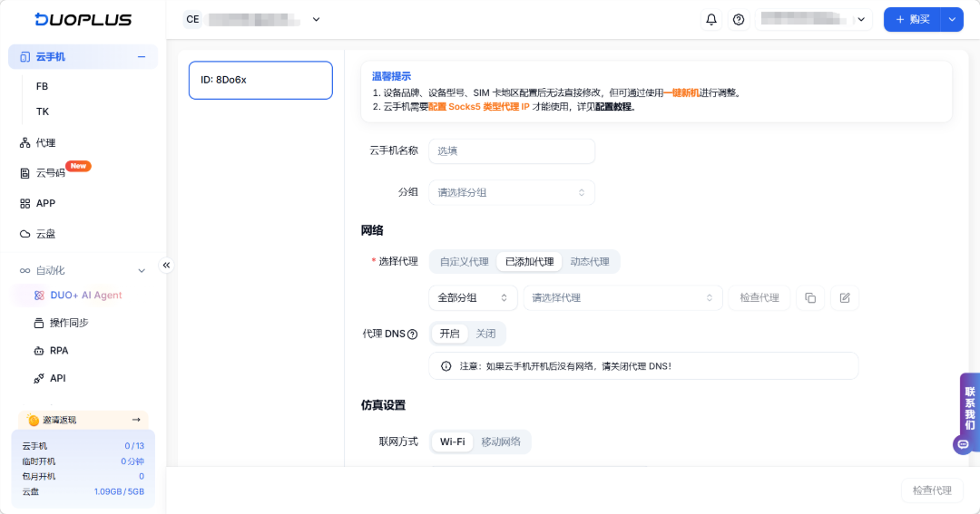Click the 邀请返现 banner
Image resolution: width=980 pixels, height=514 pixels.
pyautogui.click(x=83, y=421)
